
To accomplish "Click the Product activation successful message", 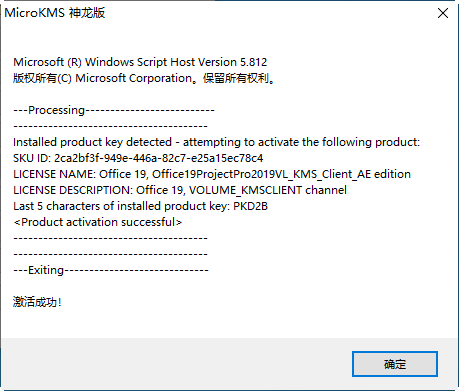I will click(x=98, y=222).
